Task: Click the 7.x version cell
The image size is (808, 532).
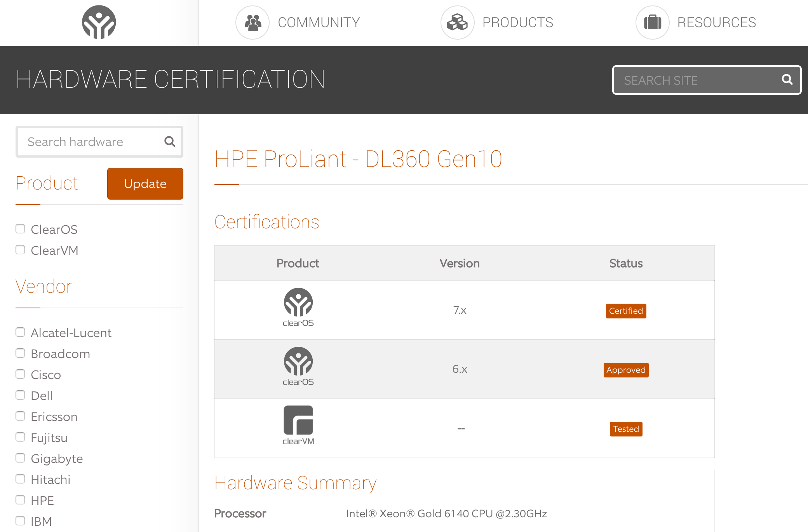Action: click(460, 310)
